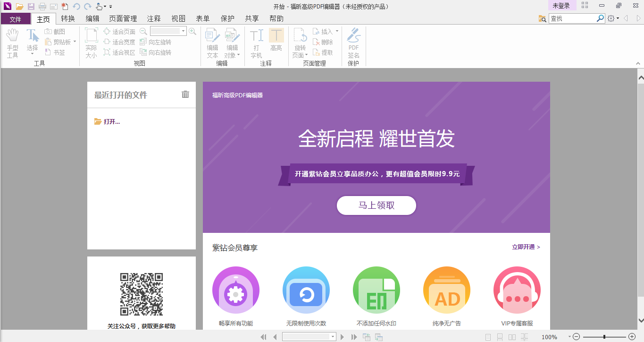This screenshot has width=644, height=342.
Task: Click 适合页面 to fit the page
Action: click(122, 31)
